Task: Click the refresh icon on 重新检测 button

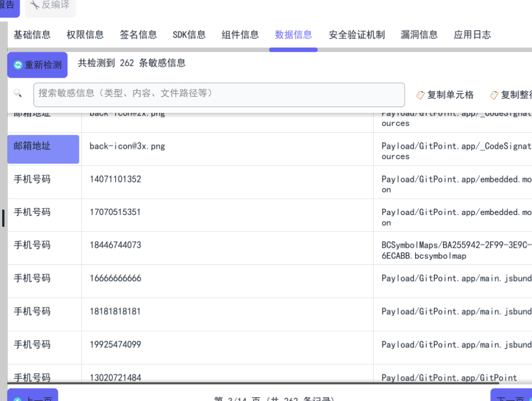Action: 17,65
